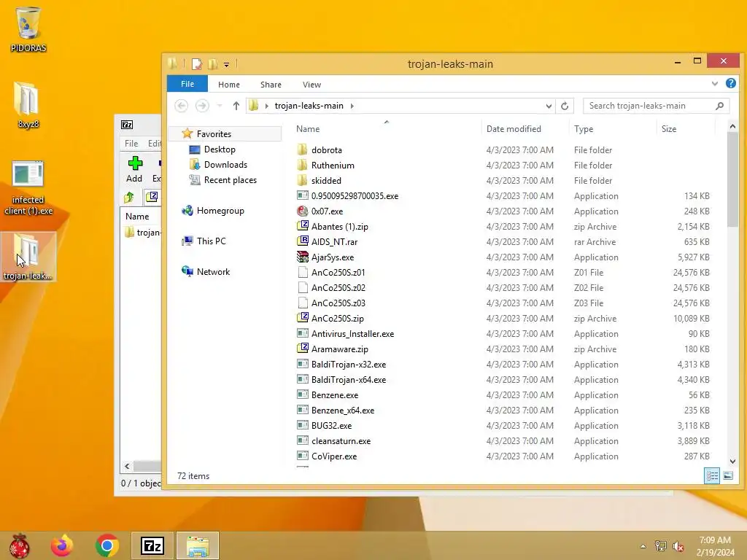The height and width of the screenshot is (560, 747).
Task: Click the file list vertical scrollbar thumb
Action: [x=732, y=180]
